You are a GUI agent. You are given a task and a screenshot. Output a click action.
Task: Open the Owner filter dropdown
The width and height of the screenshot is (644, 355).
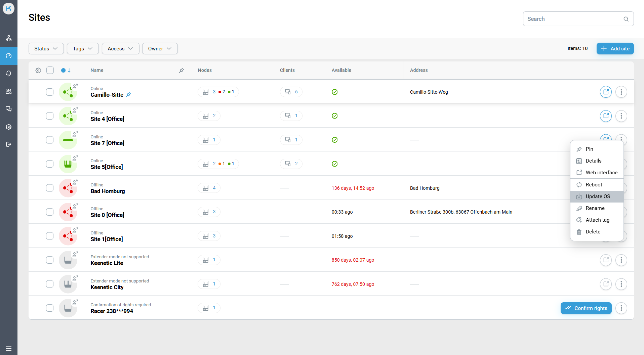pos(160,48)
